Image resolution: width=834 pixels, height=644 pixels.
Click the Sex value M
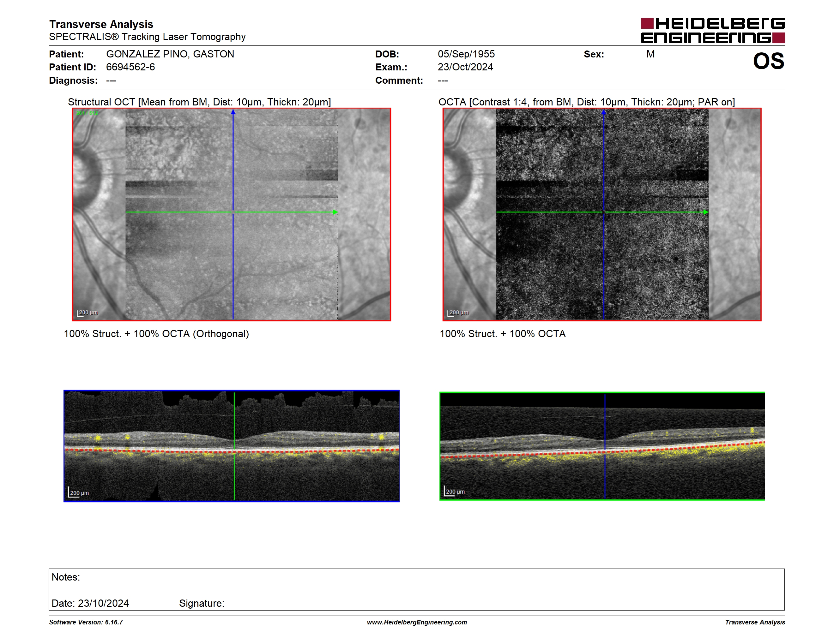tap(651, 54)
